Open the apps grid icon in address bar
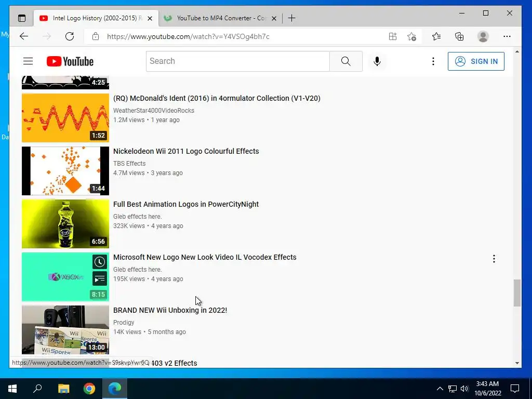The image size is (532, 399). (393, 36)
